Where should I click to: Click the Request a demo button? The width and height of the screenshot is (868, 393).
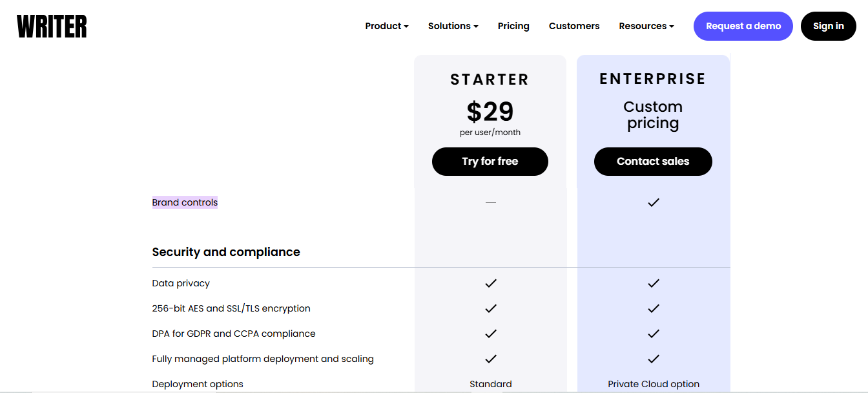[x=743, y=26]
